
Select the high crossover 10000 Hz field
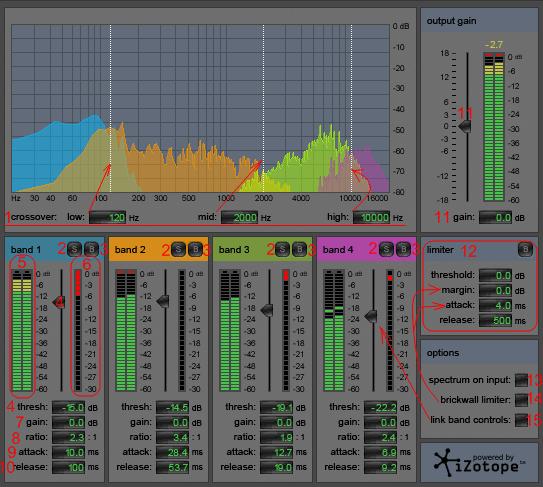(x=371, y=218)
